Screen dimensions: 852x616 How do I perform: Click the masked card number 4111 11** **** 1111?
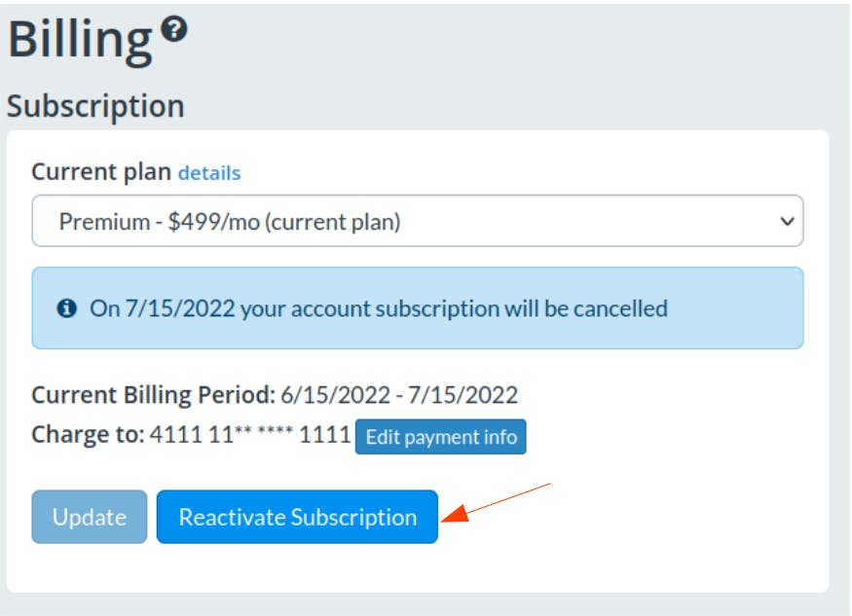pyautogui.click(x=249, y=435)
